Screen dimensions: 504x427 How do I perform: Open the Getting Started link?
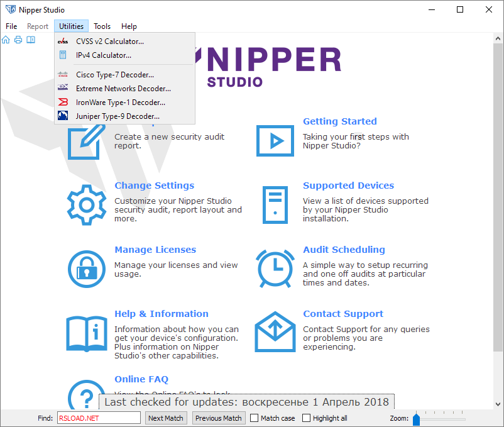click(x=340, y=121)
